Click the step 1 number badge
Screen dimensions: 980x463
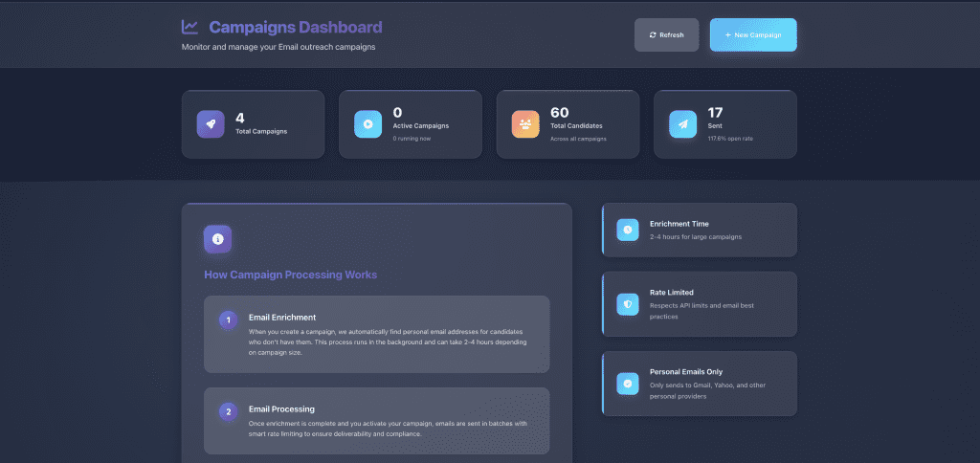click(228, 320)
